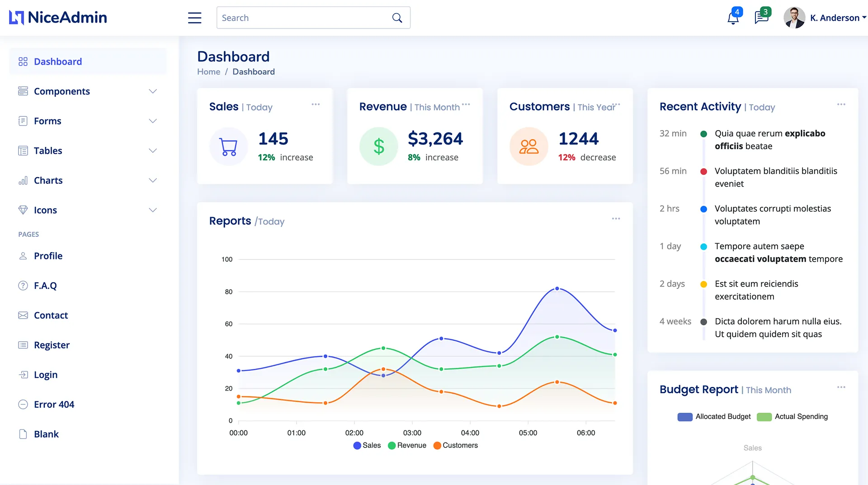The height and width of the screenshot is (485, 868).
Task: Select Login in the Pages section
Action: click(x=45, y=375)
